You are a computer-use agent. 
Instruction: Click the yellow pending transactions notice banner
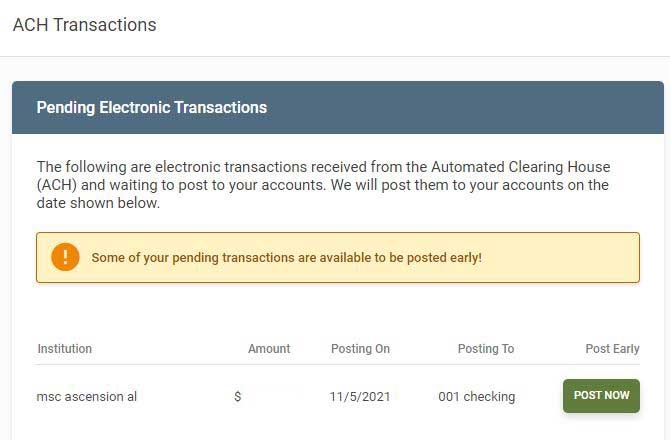[x=338, y=258]
